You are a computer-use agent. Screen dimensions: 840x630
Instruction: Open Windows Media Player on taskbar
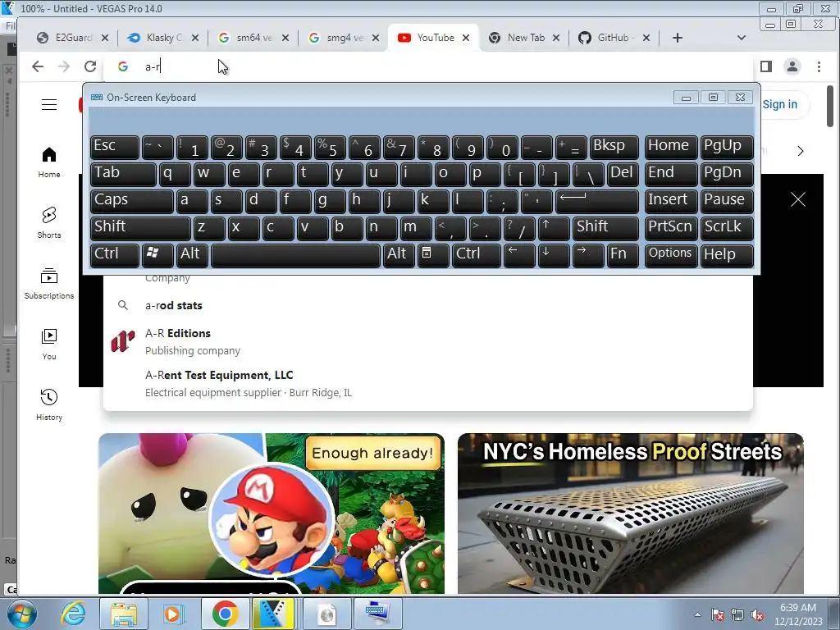pos(172,614)
